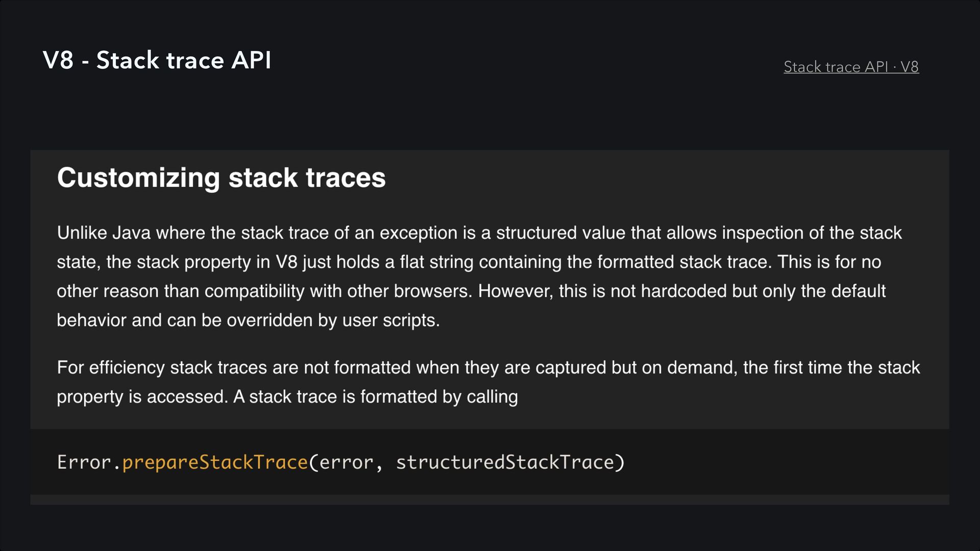Open the "Stack trace API · V8" link

[851, 67]
